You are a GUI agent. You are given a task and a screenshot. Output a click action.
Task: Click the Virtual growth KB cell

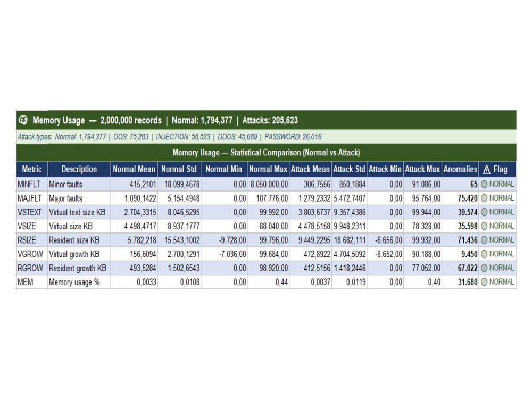click(x=79, y=254)
